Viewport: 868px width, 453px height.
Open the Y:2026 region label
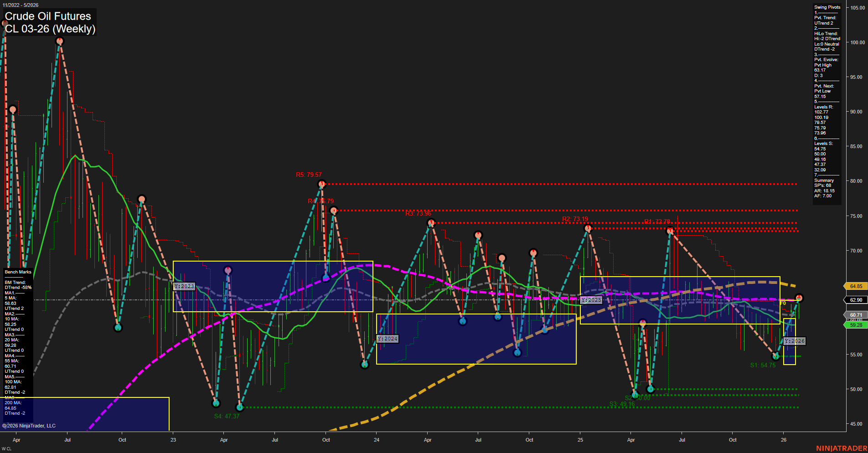[x=795, y=340]
